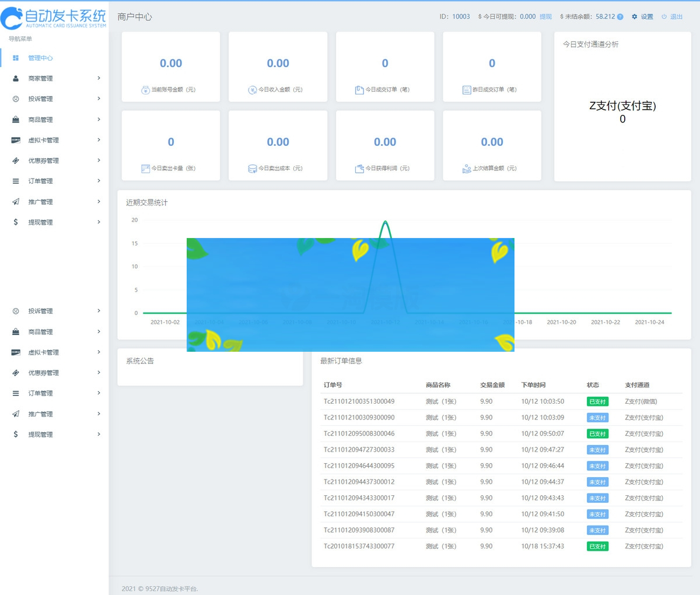Click order number Tc201018153743300077
This screenshot has width=700, height=595.
click(359, 547)
